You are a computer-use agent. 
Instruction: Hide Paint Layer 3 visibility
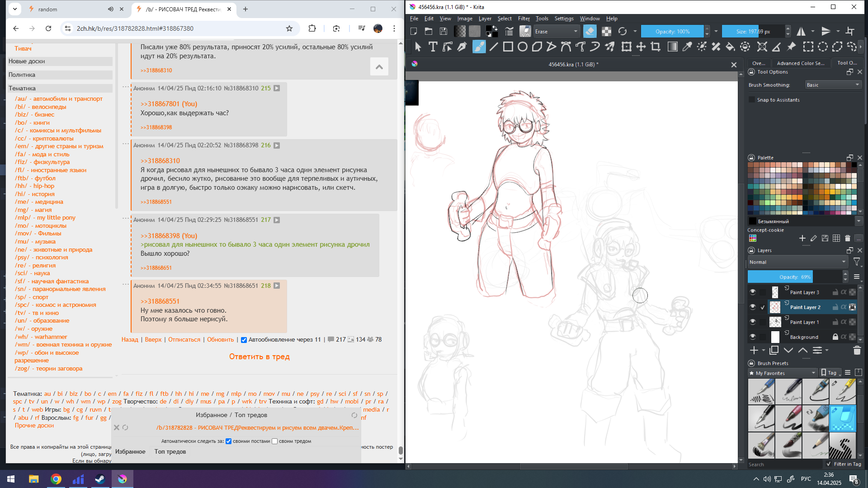point(753,292)
